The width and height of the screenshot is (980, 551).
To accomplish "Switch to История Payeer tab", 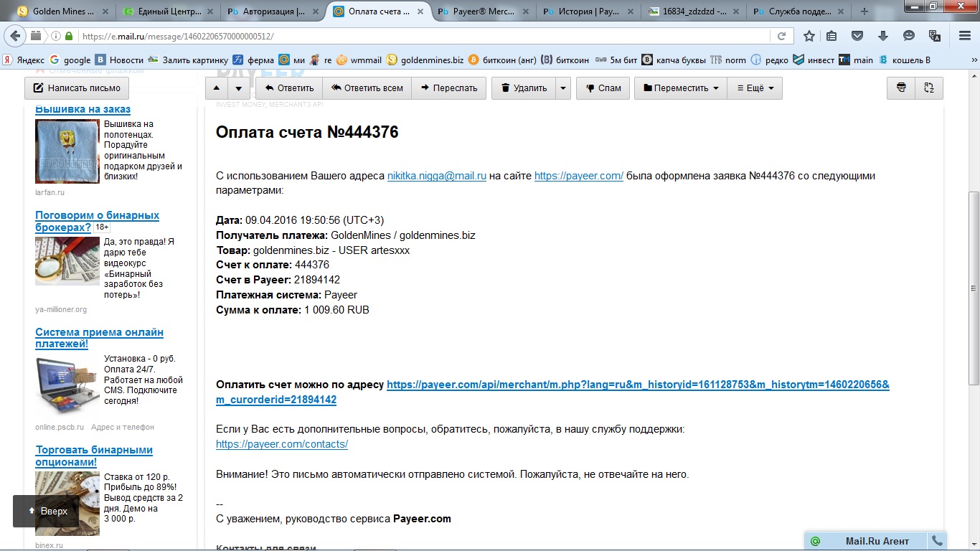I will click(x=589, y=11).
